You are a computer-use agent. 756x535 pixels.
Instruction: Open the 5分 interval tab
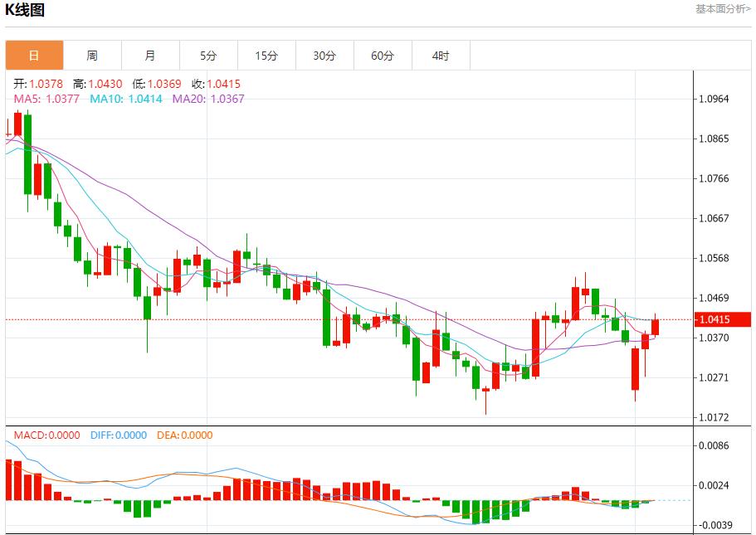tap(208, 56)
